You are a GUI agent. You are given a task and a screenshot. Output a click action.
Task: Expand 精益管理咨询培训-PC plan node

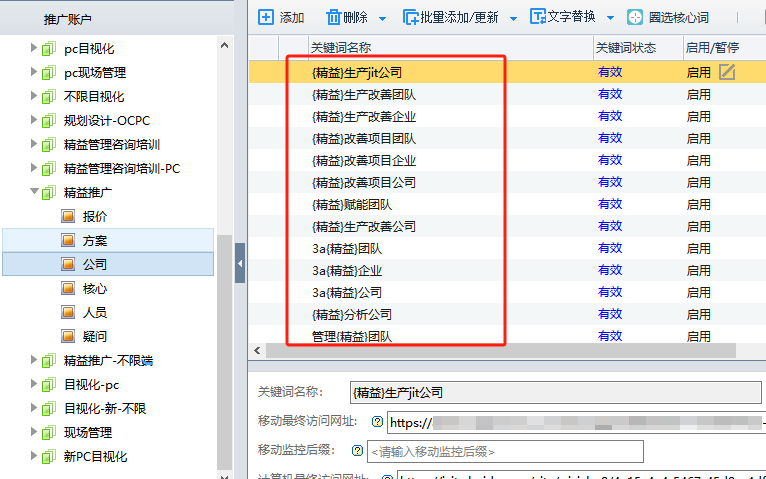34,167
